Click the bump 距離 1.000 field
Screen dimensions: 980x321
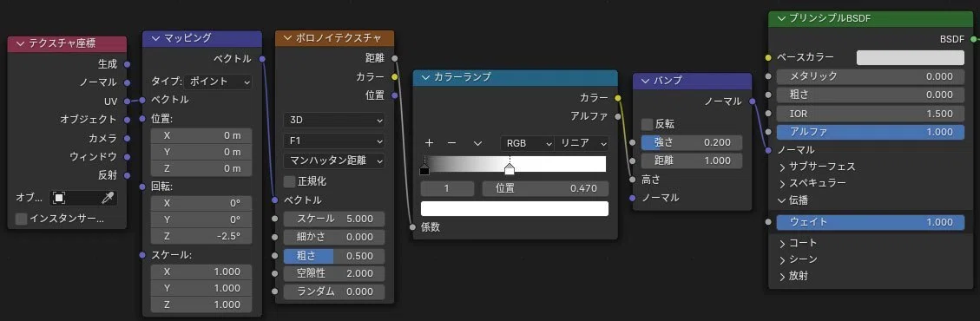692,160
